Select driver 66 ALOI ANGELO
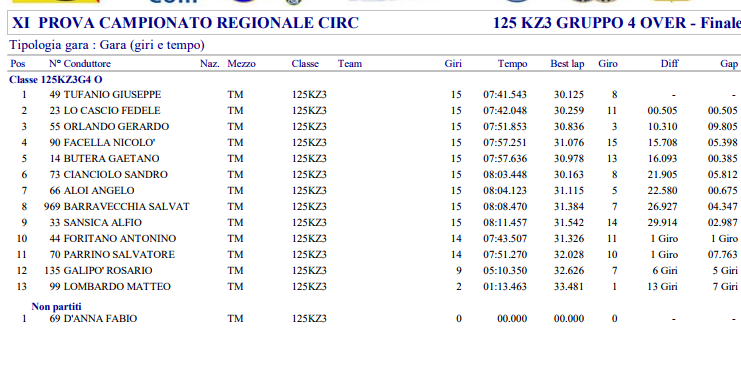 point(92,191)
